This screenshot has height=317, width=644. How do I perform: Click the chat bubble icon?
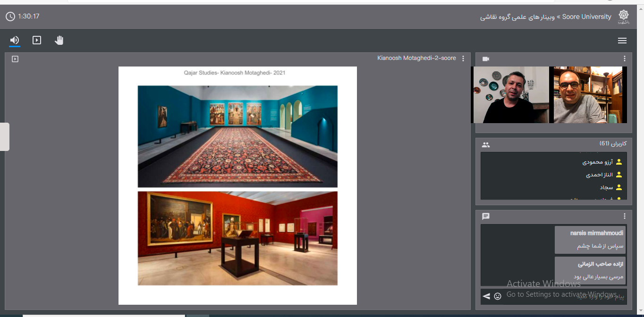coord(486,217)
